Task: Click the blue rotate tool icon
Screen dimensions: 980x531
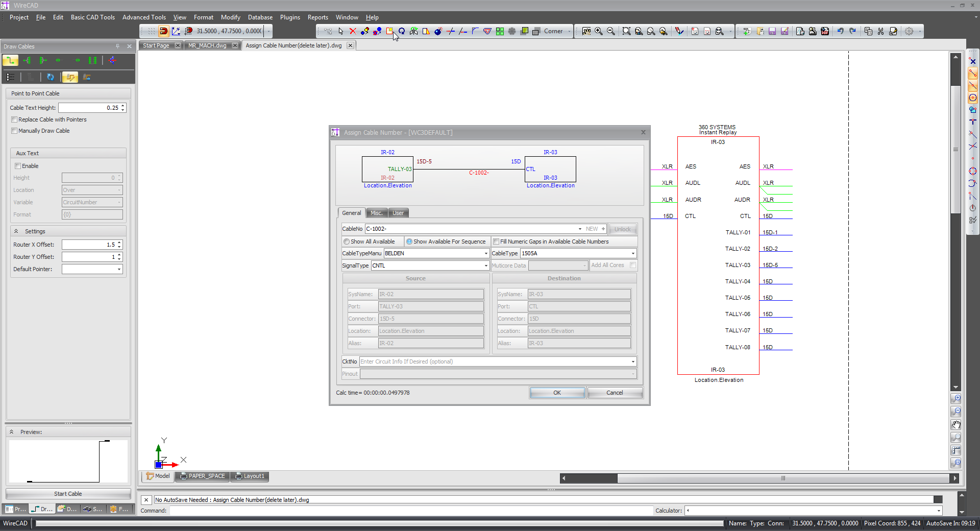Action: pyautogui.click(x=402, y=31)
